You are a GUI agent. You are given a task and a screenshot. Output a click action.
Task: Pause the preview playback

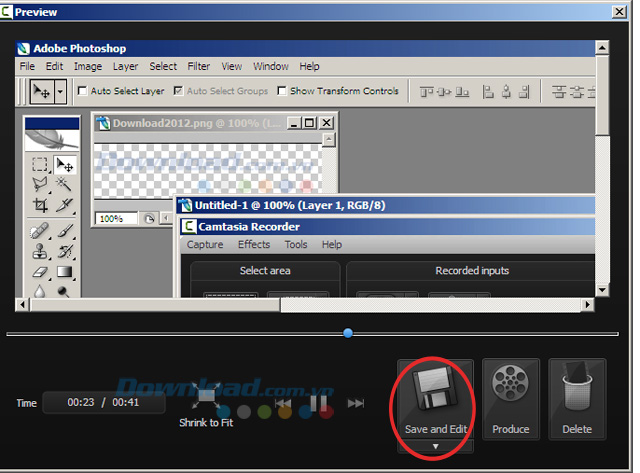click(318, 403)
